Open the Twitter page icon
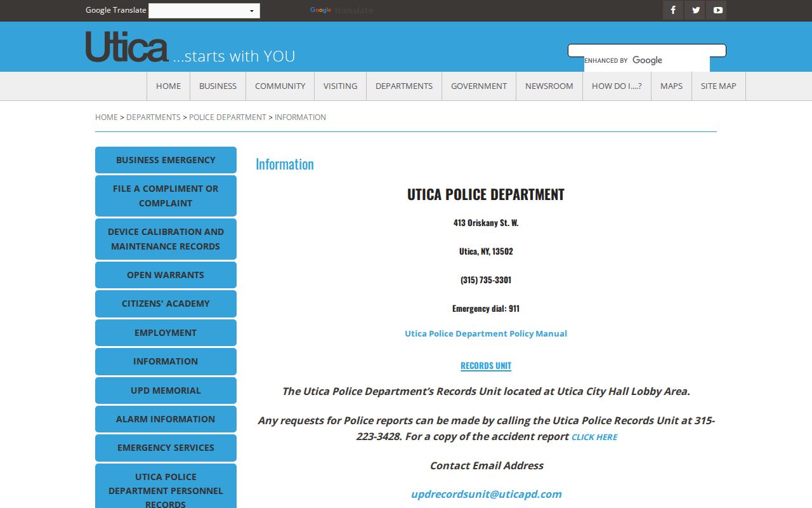This screenshot has height=508, width=812. 695,10
